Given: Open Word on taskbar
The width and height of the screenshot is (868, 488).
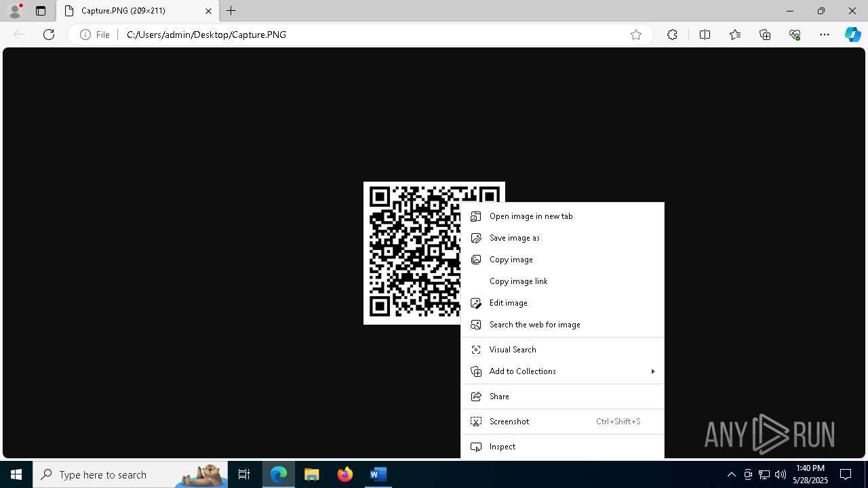Looking at the screenshot, I should tap(378, 474).
